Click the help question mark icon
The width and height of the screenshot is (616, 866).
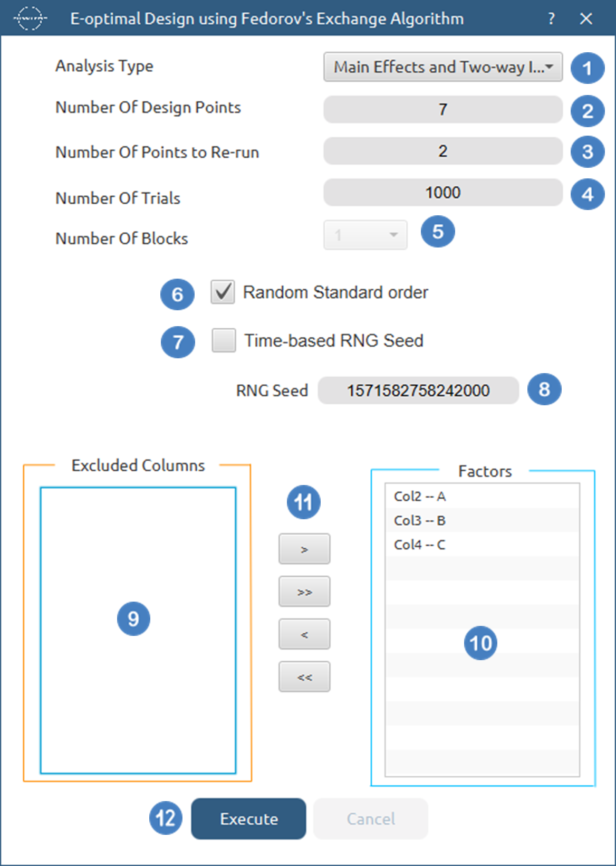click(551, 19)
